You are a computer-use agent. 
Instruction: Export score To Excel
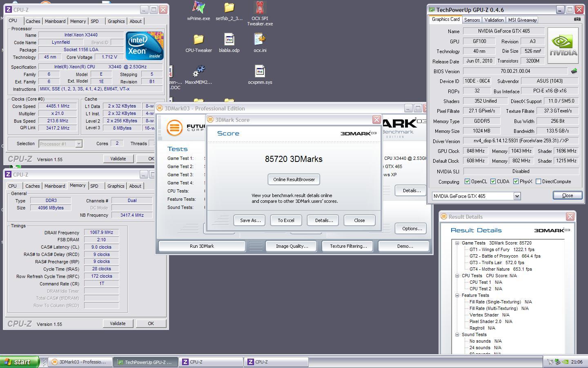[x=286, y=220]
